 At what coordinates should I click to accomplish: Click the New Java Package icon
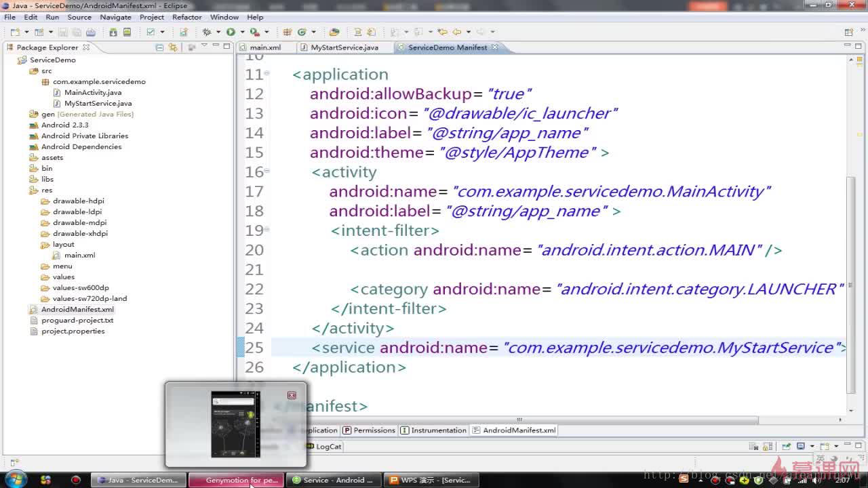point(288,32)
